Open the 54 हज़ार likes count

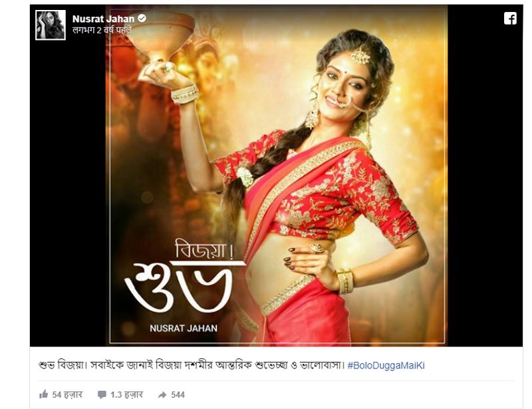tap(67, 394)
